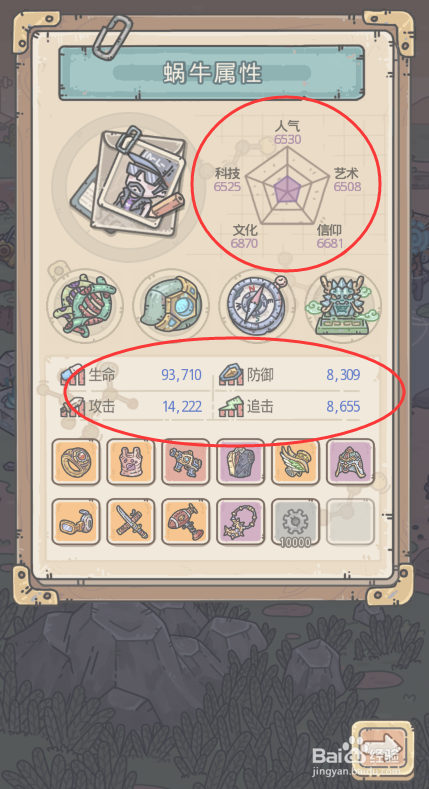Select the goggles accessory slot

(x=75, y=521)
